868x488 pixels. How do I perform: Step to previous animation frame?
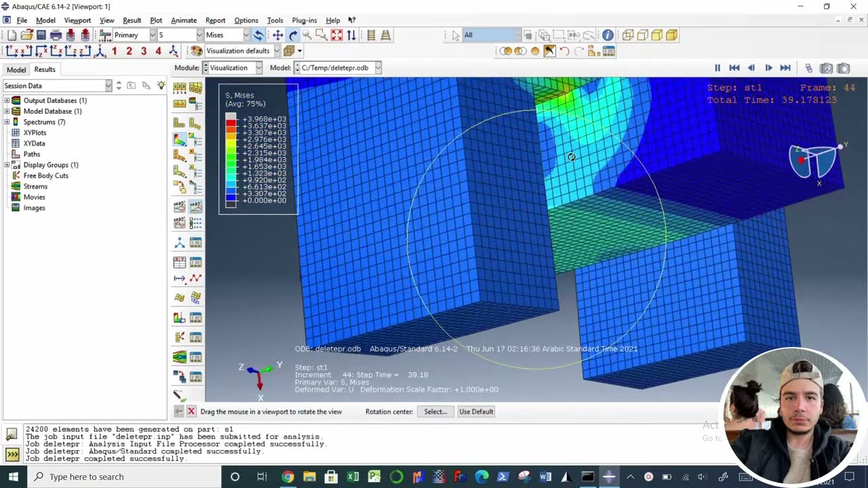751,68
